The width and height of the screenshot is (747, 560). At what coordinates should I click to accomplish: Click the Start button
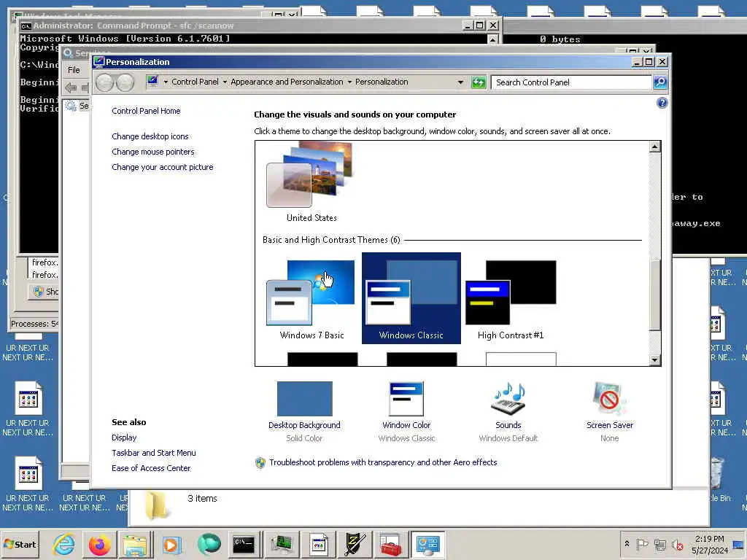pos(20,544)
